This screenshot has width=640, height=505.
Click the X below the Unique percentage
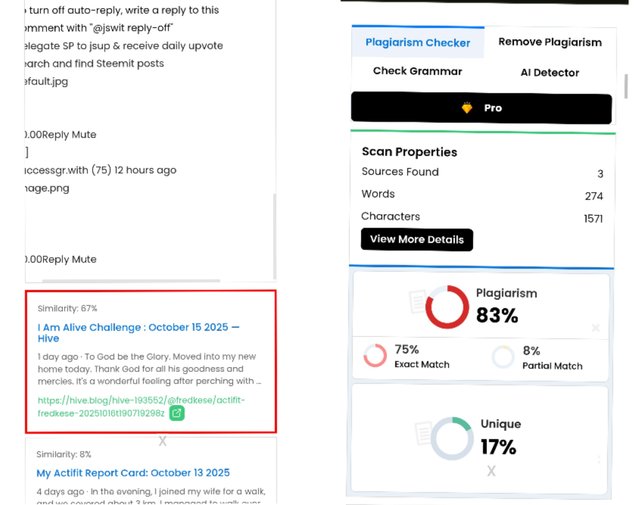point(490,471)
